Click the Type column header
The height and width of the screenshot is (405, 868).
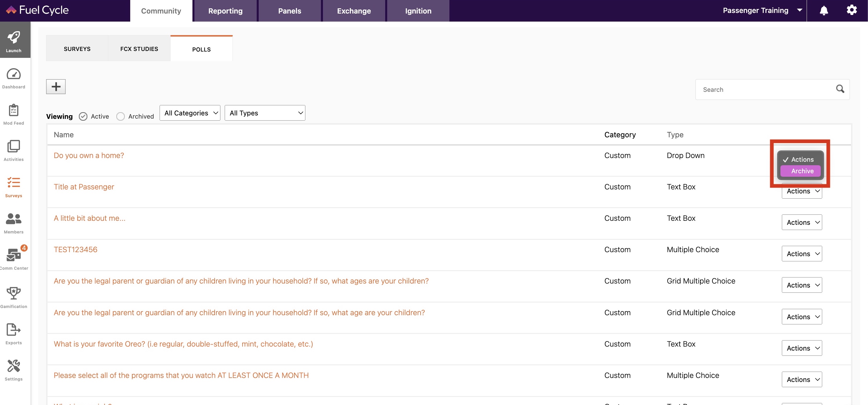coord(675,135)
